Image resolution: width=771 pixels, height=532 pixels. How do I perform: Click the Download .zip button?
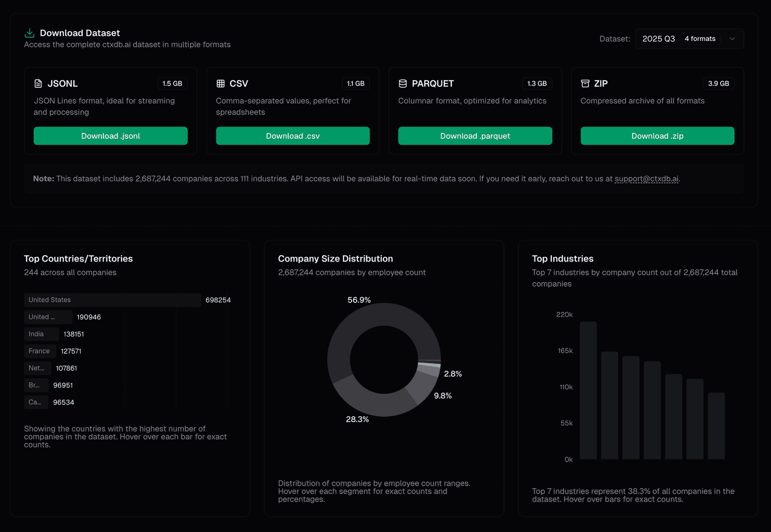point(657,136)
